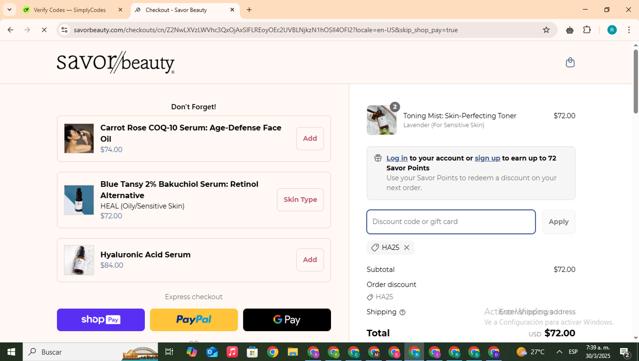Click the Savor Beauty logo
Image resolution: width=639 pixels, height=361 pixels.
[115, 62]
